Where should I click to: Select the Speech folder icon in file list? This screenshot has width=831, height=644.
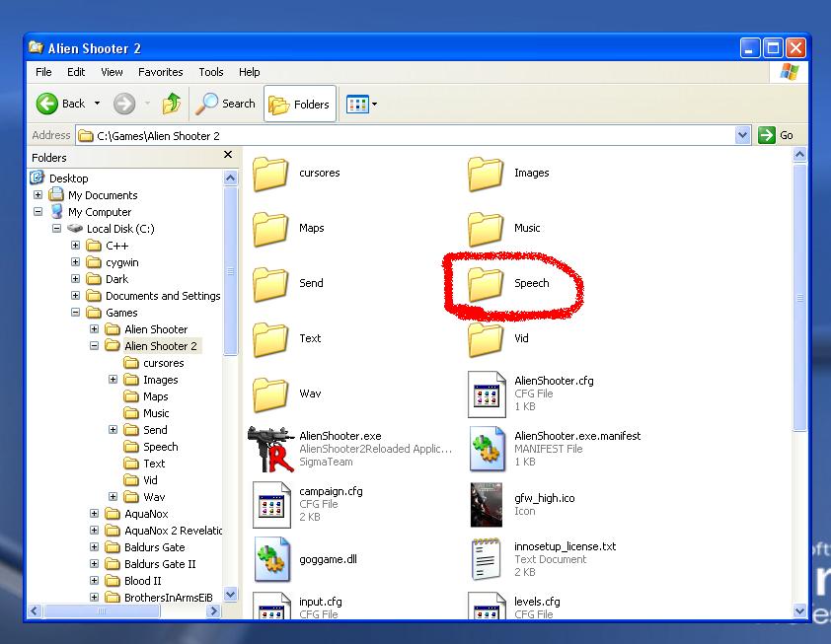point(486,284)
